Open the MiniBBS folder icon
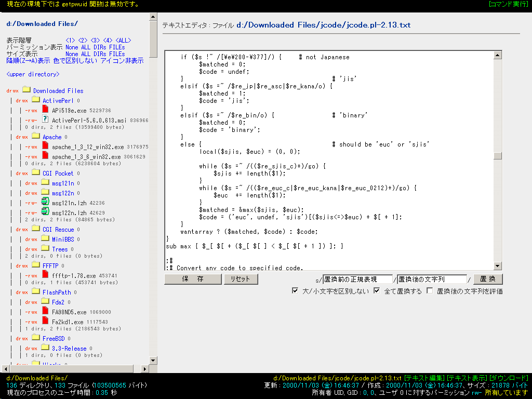532x399 pixels. pyautogui.click(x=45, y=238)
